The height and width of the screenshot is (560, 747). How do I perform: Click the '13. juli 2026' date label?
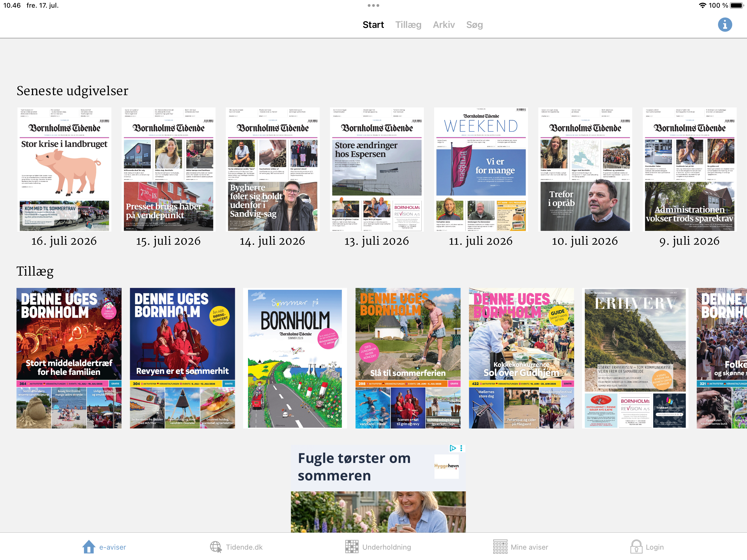[x=377, y=241]
